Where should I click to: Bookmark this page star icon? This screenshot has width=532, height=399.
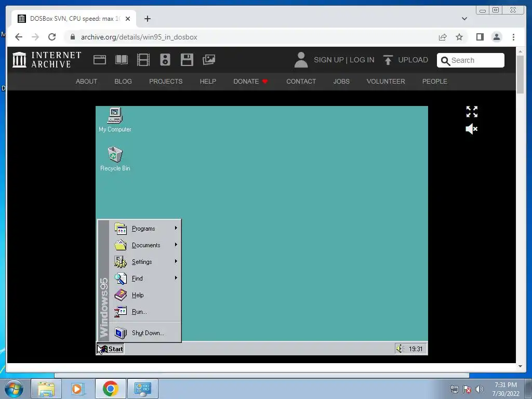coord(459,37)
